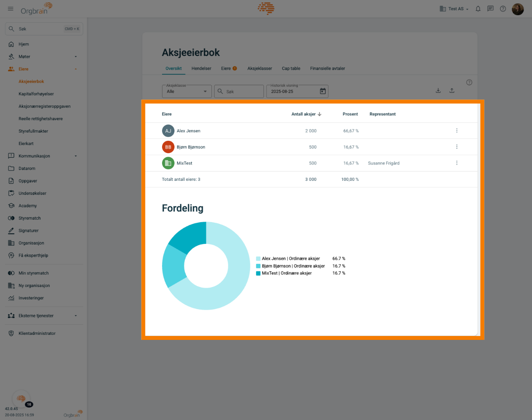Switch to the Hendelser tab

tap(201, 68)
